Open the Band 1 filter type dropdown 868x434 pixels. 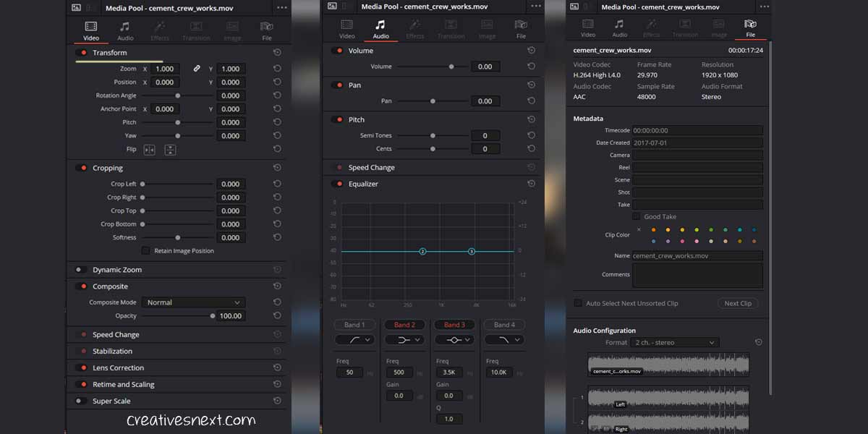(x=354, y=339)
